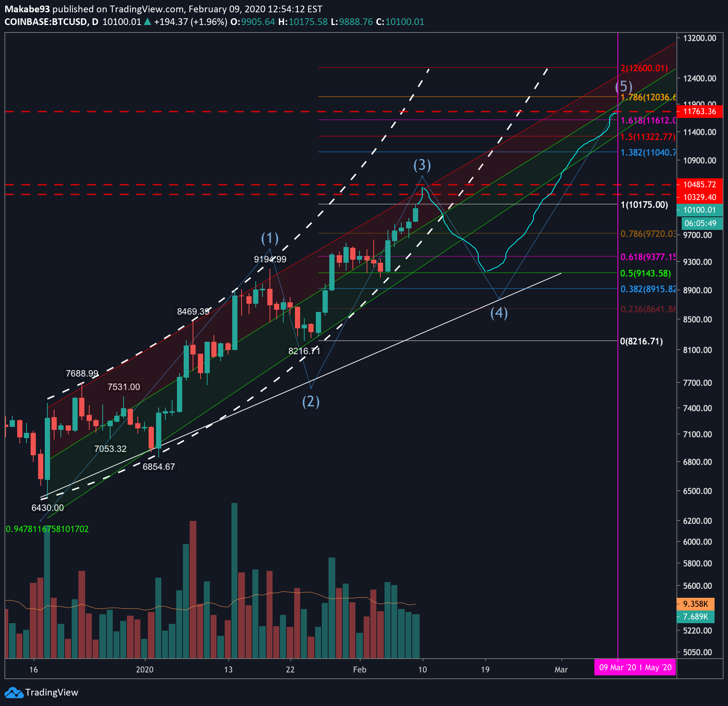728x706 pixels.
Task: Click the 10485.72 red price label
Action: click(699, 184)
